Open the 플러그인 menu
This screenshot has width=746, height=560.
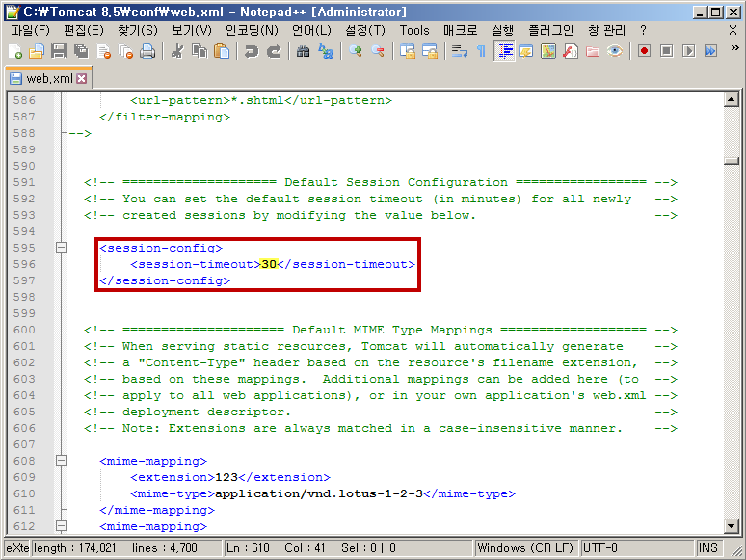[550, 30]
